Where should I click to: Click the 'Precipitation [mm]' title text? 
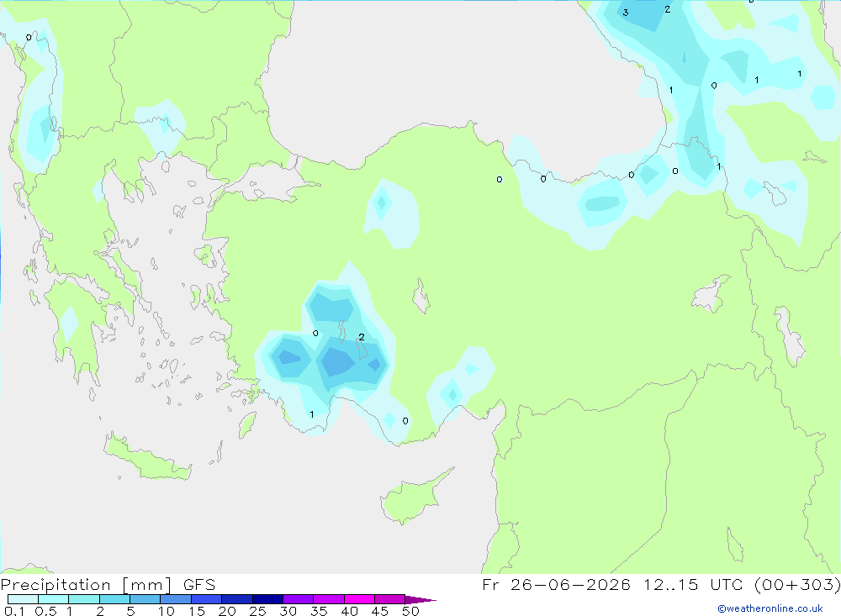click(x=86, y=585)
